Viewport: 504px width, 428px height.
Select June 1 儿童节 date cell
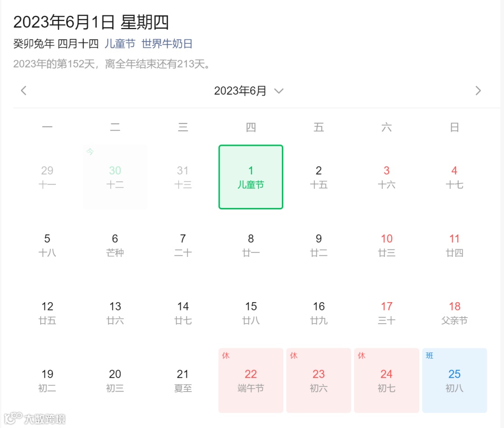(251, 177)
